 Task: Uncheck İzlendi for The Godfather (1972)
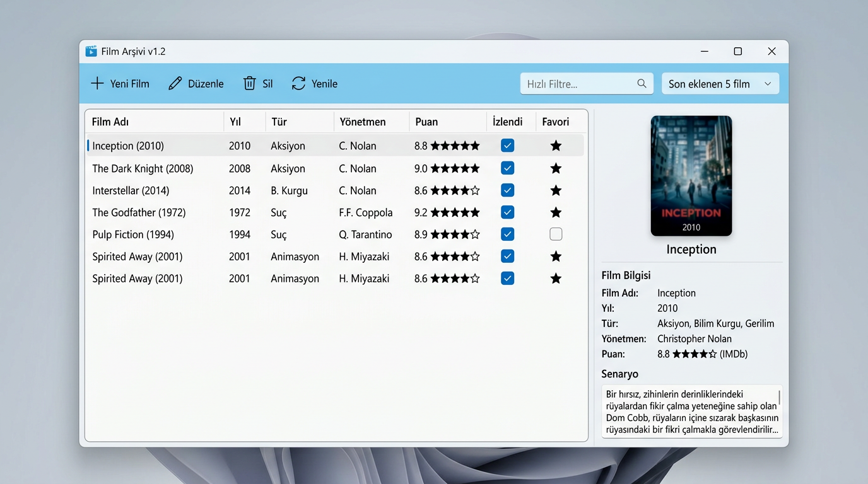pyautogui.click(x=507, y=212)
